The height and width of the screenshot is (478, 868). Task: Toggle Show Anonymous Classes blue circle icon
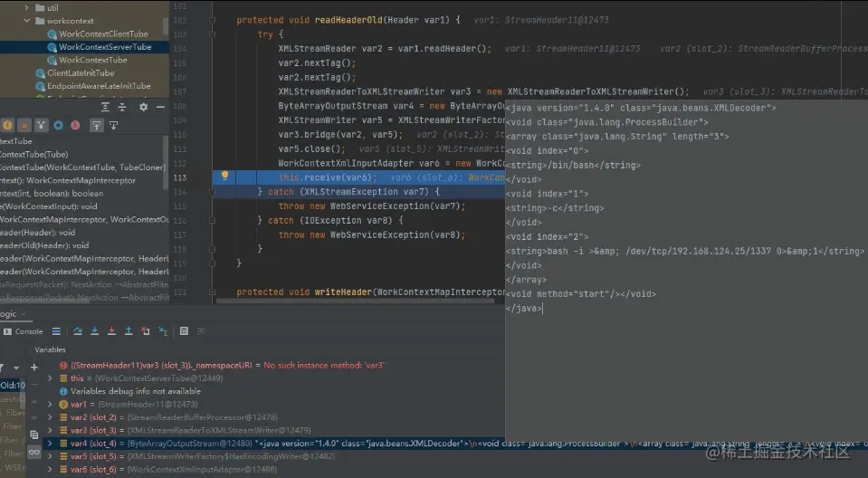[x=58, y=125]
